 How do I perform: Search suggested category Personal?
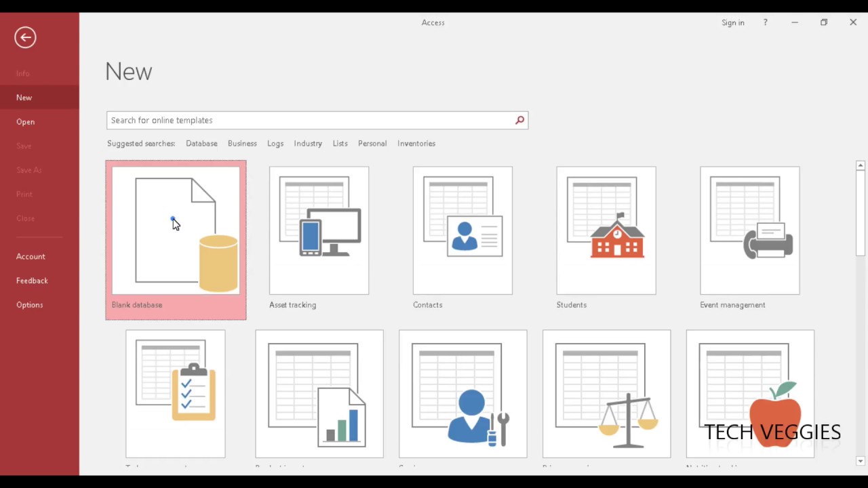tap(372, 144)
